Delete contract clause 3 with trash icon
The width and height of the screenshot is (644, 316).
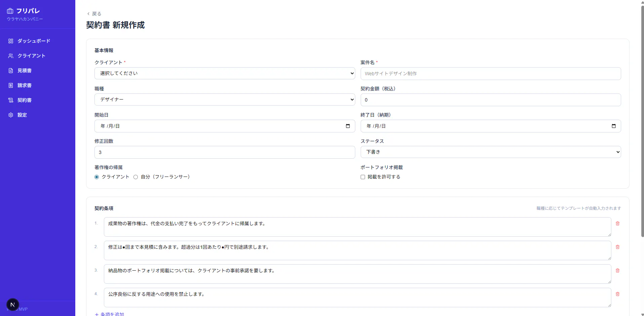617,271
